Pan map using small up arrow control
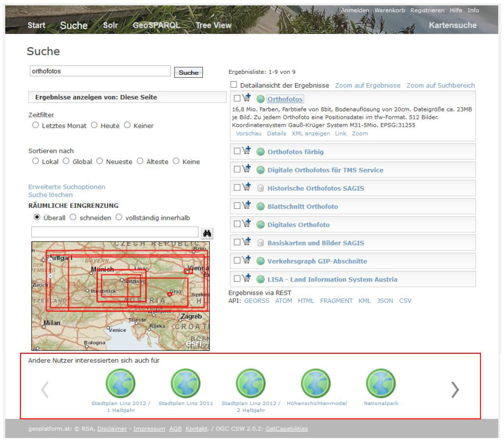Image resolution: width=504 pixels, height=443 pixels. (x=50, y=260)
